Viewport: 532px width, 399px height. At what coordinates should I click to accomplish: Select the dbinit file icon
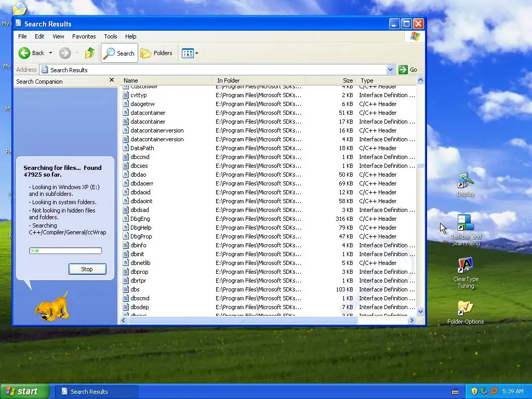click(126, 254)
